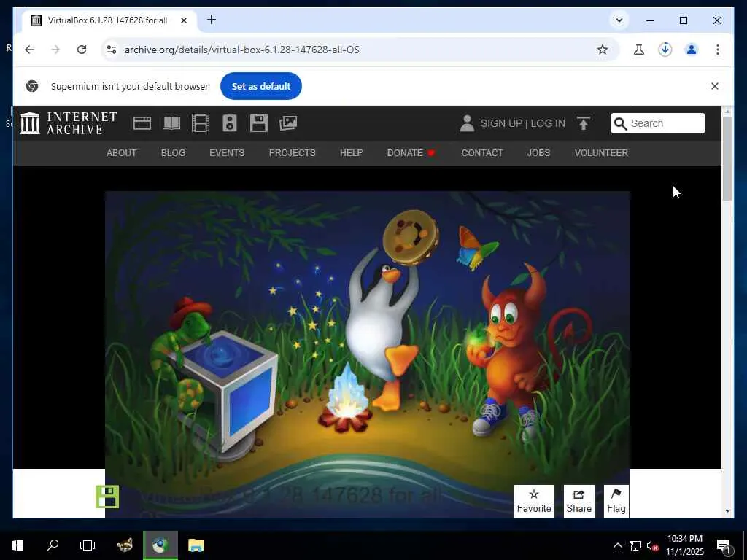Click the address bar URL
The image size is (747, 560).
241,50
